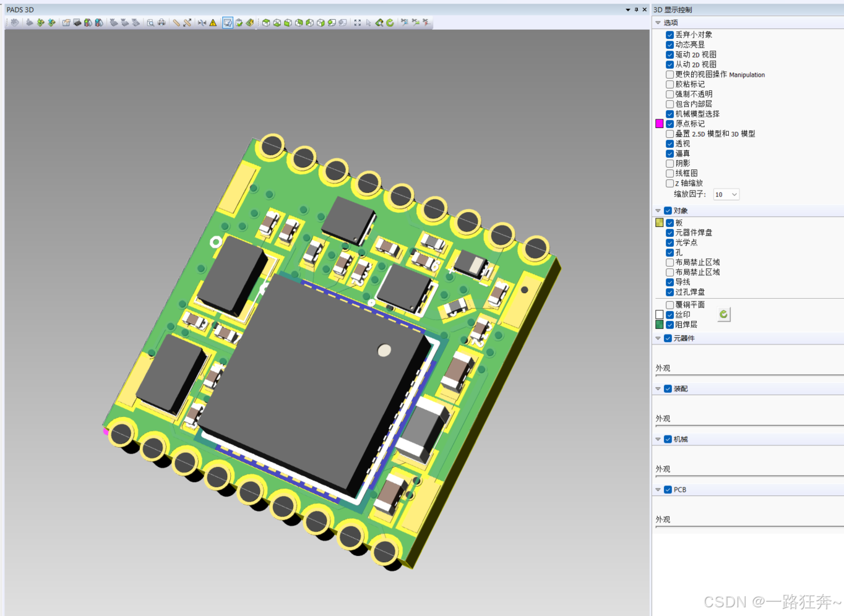Click the 装配 外观 slider track
Screen dimensions: 844x616
749,426
